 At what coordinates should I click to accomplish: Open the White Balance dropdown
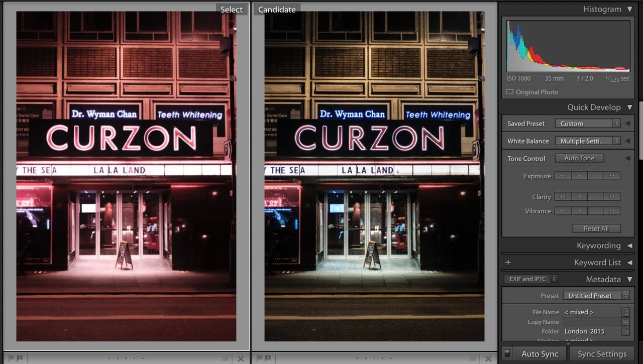pyautogui.click(x=588, y=141)
